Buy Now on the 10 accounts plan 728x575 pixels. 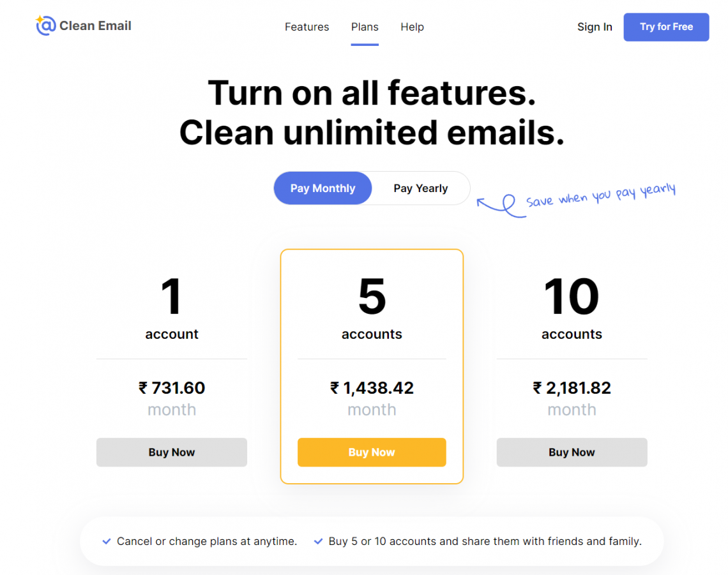tap(572, 452)
